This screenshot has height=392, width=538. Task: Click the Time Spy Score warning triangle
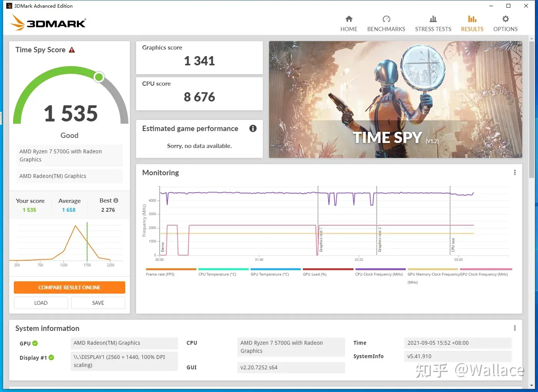pyautogui.click(x=72, y=50)
